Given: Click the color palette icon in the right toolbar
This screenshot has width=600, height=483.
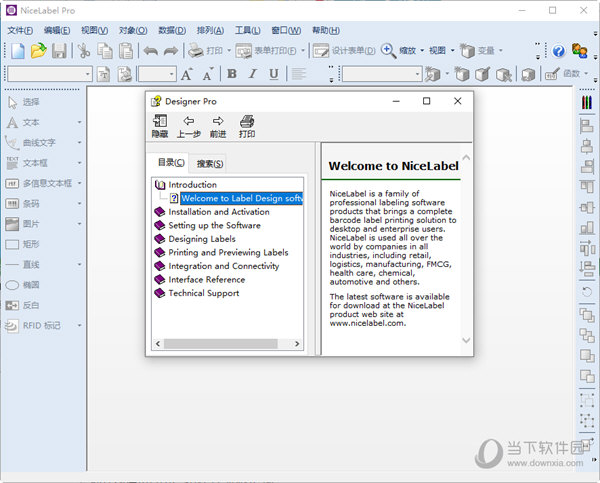Looking at the screenshot, I should tap(587, 103).
